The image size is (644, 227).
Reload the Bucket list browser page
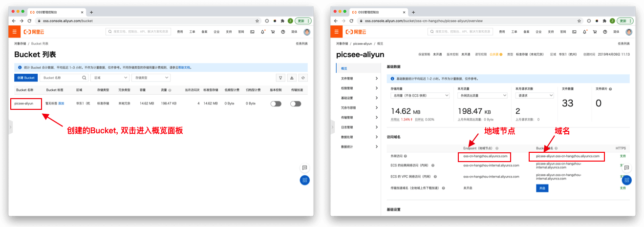[29, 21]
